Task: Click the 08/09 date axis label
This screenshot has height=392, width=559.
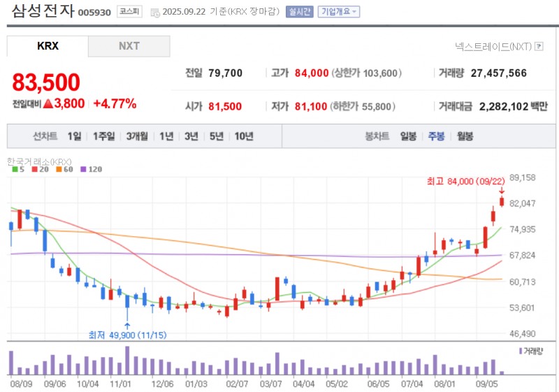Action: point(21,384)
